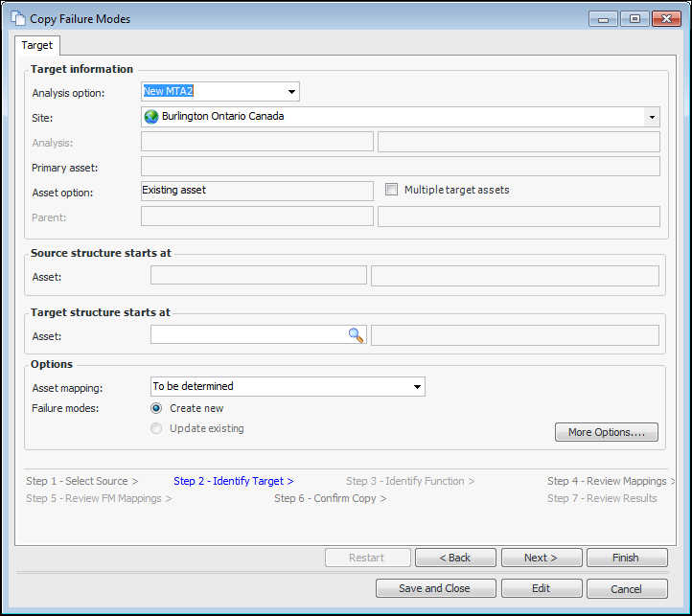Jump to Step 6 - Confirm Copy
Screen dimensions: 692x616
coord(330,498)
